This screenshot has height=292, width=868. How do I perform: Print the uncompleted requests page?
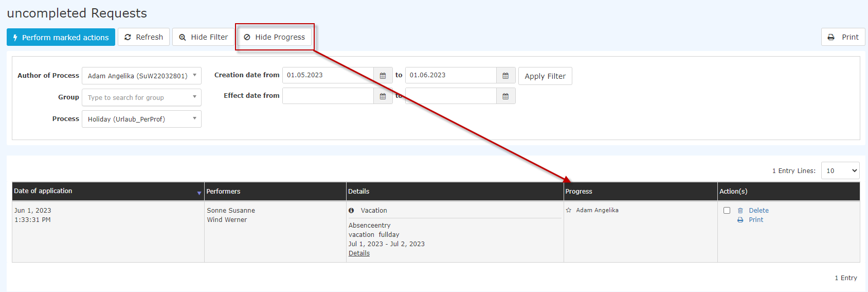843,37
